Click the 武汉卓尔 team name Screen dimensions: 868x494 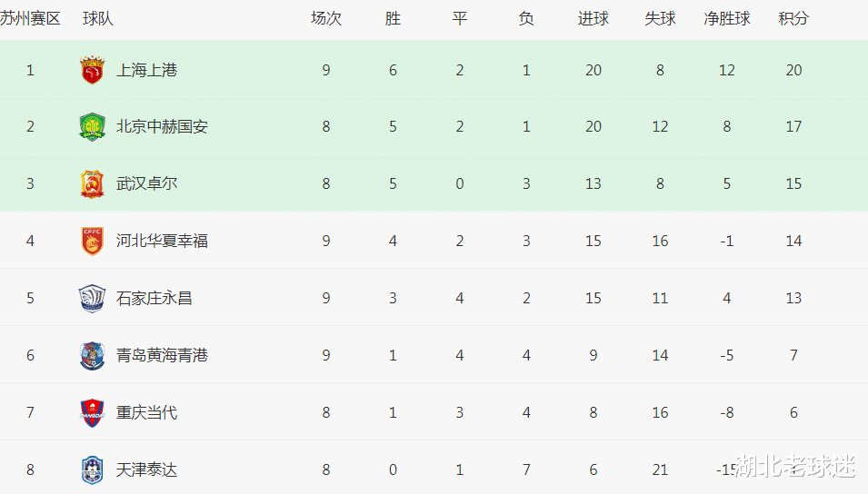[x=146, y=183]
